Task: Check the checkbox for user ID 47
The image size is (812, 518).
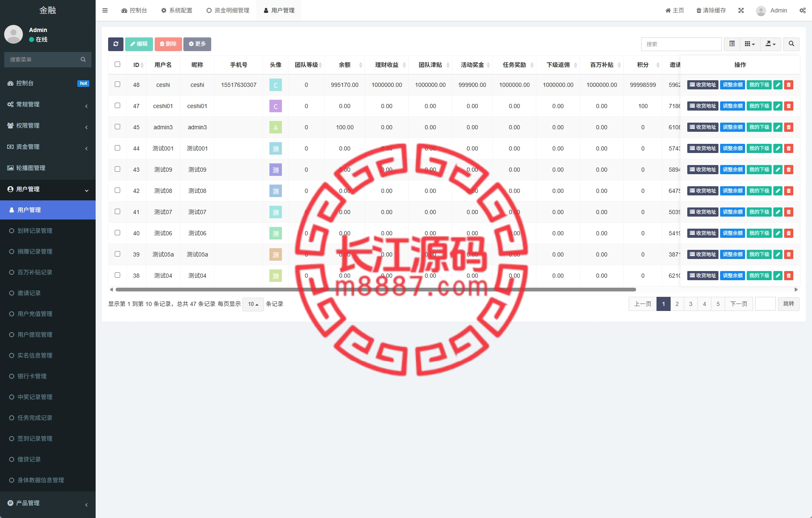Action: coord(117,106)
